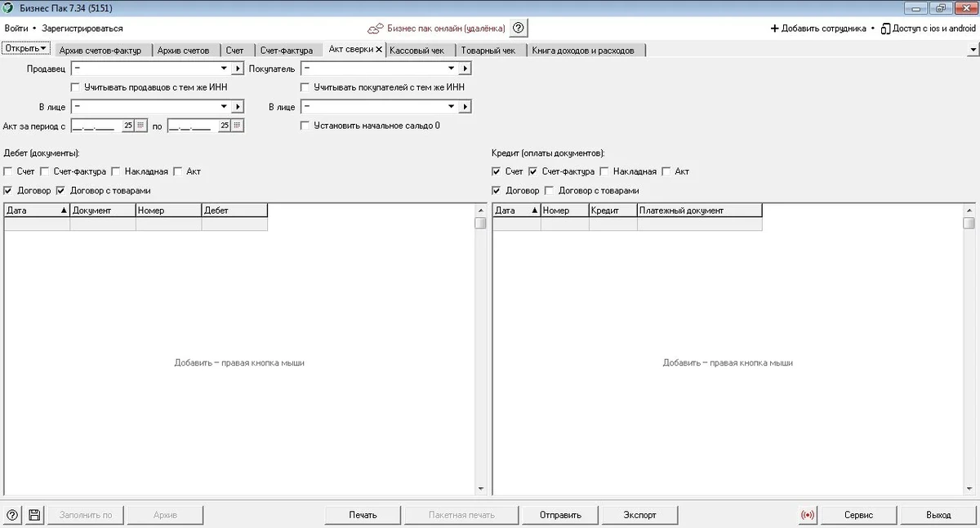Uncheck the Кредит Счет checkbox

pyautogui.click(x=497, y=172)
